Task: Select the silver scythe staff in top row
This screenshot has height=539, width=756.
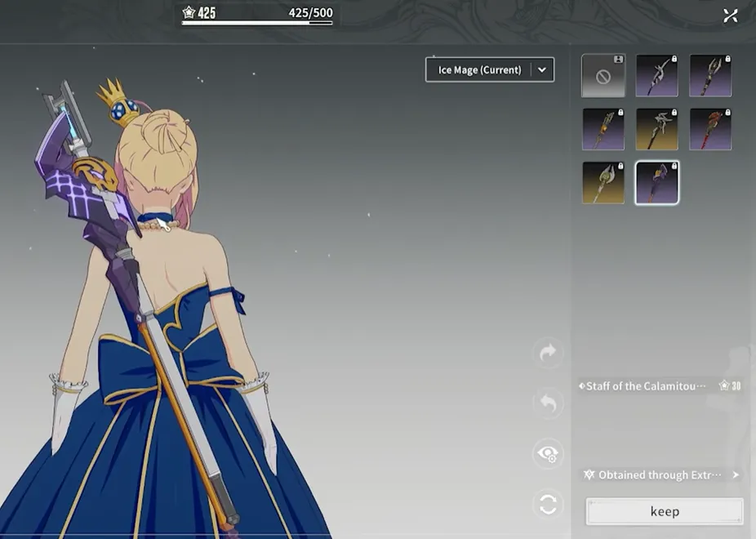Action: [x=656, y=76]
